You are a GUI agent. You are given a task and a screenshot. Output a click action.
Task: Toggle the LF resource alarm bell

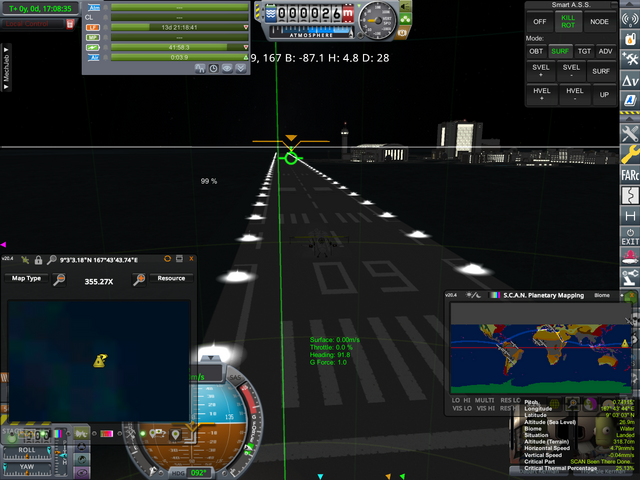[105, 27]
